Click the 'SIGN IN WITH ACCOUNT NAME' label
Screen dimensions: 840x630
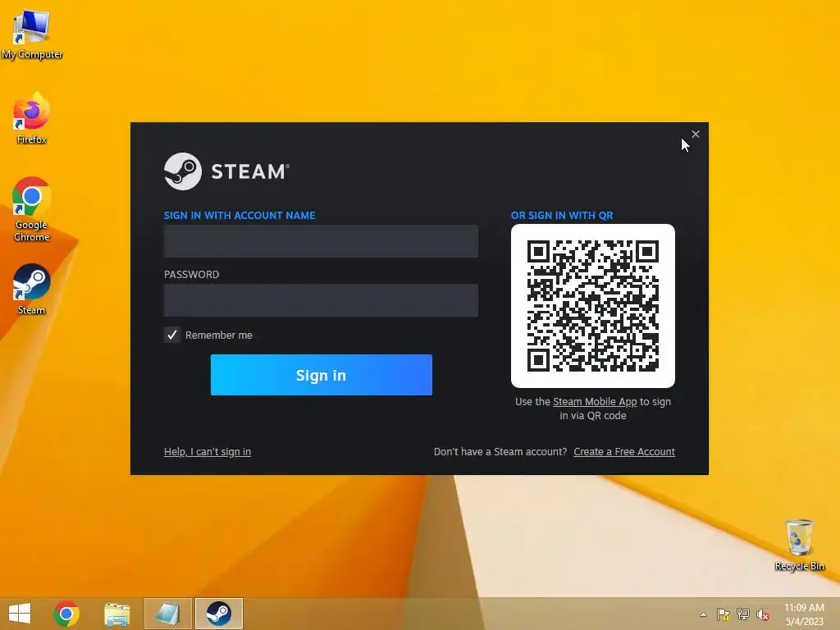(x=240, y=216)
